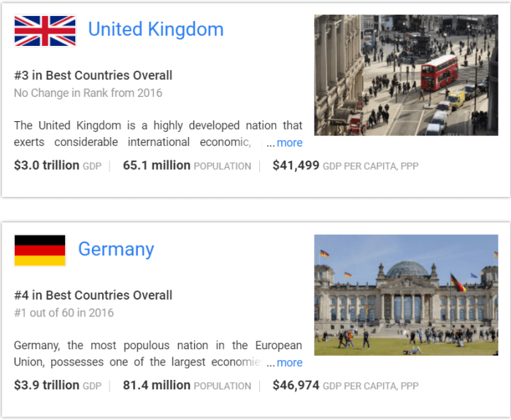This screenshot has width=511, height=420.
Task: Click '#4 in Best Countries Overall' heading
Action: click(93, 295)
